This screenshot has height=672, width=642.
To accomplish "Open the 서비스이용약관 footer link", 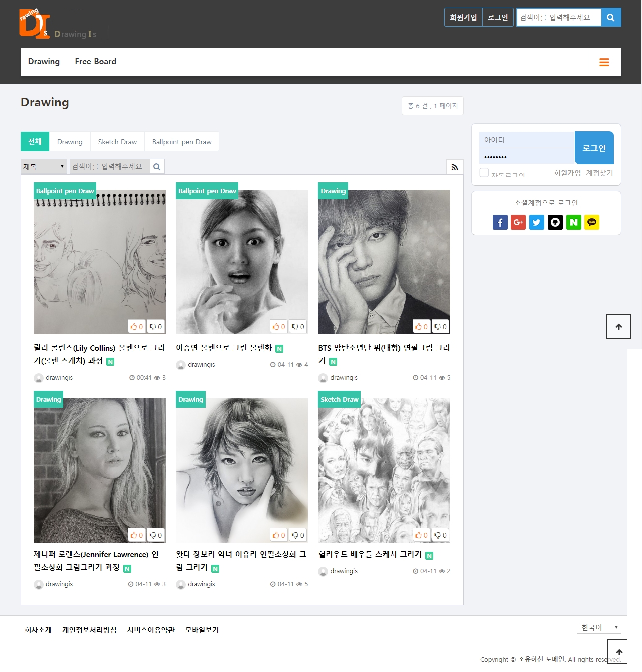I will [151, 630].
